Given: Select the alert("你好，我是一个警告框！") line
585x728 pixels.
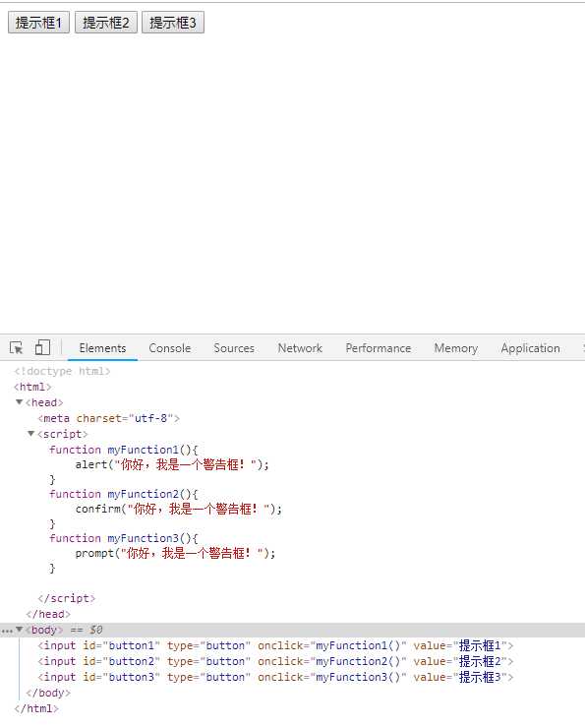Looking at the screenshot, I should (172, 464).
